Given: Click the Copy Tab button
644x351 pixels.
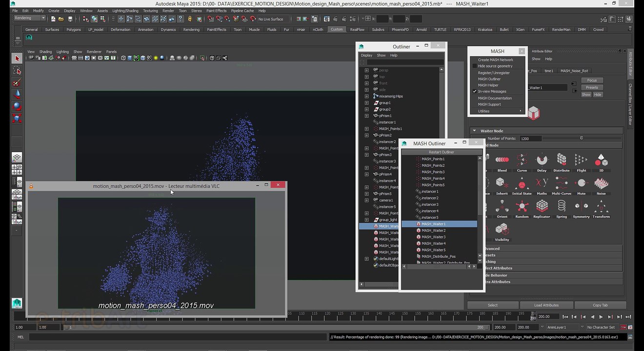Looking at the screenshot, I should tap(600, 305).
